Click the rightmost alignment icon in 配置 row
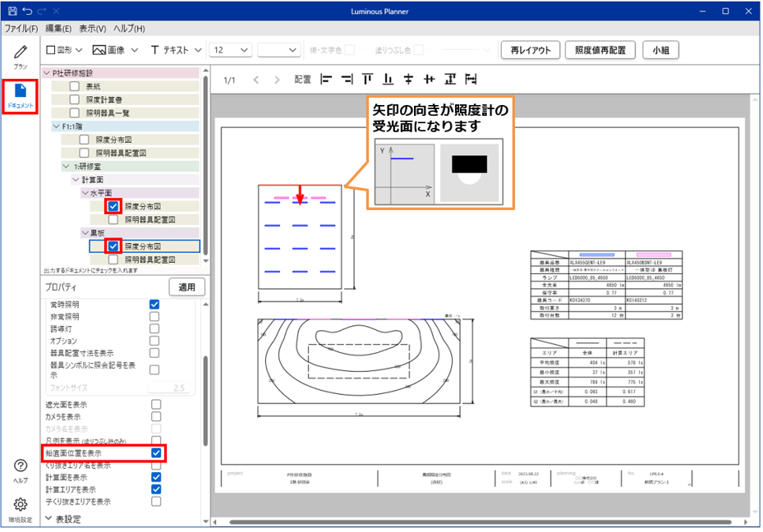This screenshot has width=763, height=532. [x=471, y=80]
